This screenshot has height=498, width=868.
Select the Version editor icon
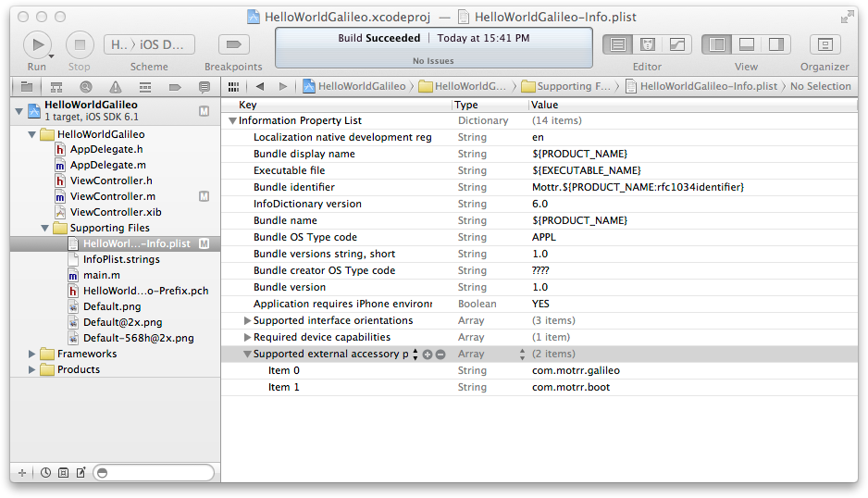click(677, 44)
